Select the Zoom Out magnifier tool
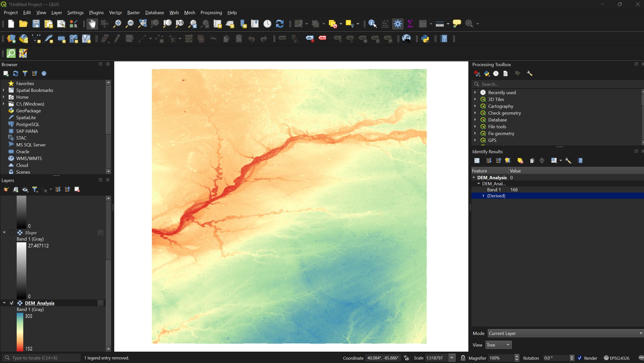 click(130, 24)
